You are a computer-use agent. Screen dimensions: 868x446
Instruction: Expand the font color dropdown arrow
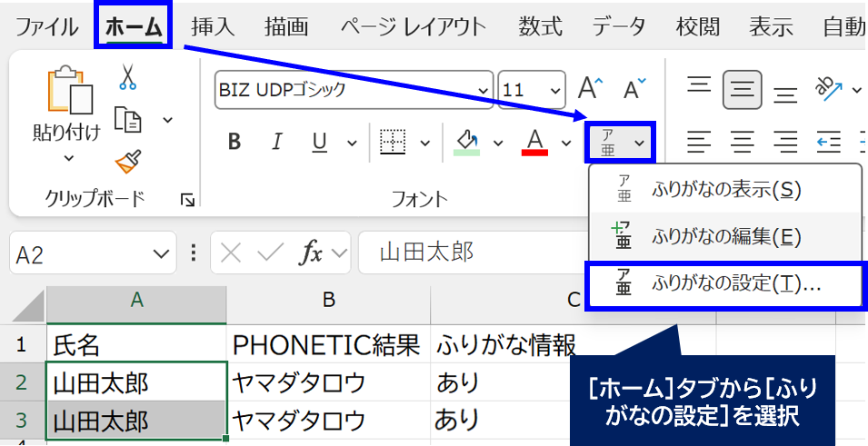pyautogui.click(x=565, y=144)
